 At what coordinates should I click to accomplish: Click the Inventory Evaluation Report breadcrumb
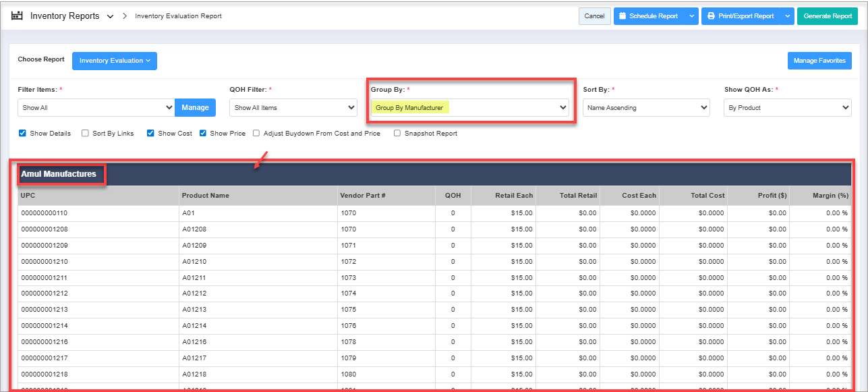(x=178, y=16)
